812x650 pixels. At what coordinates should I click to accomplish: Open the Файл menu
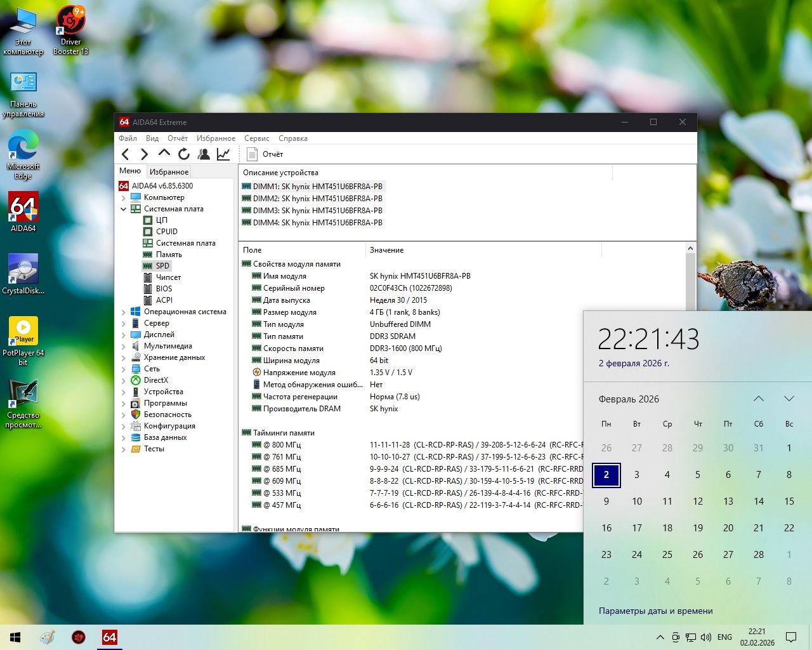click(x=128, y=138)
